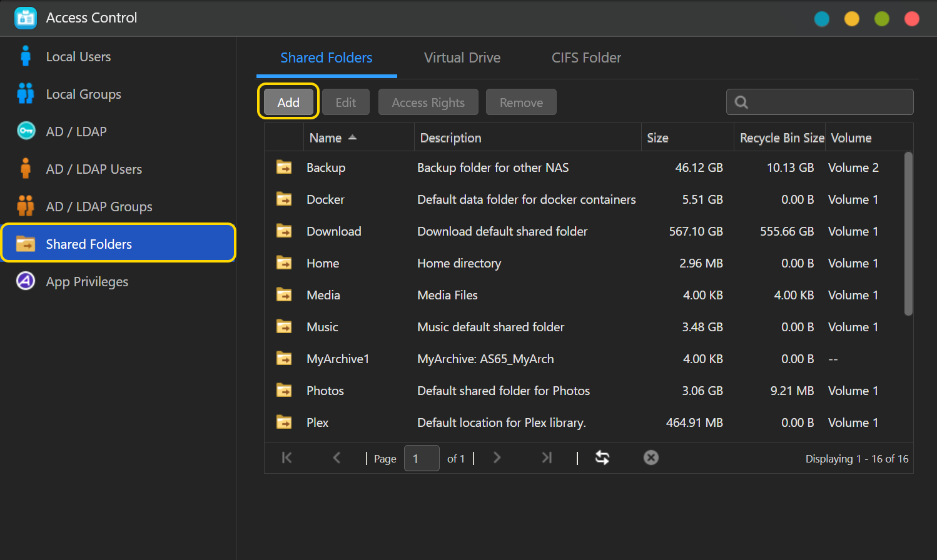Open AD / LDAP section

(118, 131)
